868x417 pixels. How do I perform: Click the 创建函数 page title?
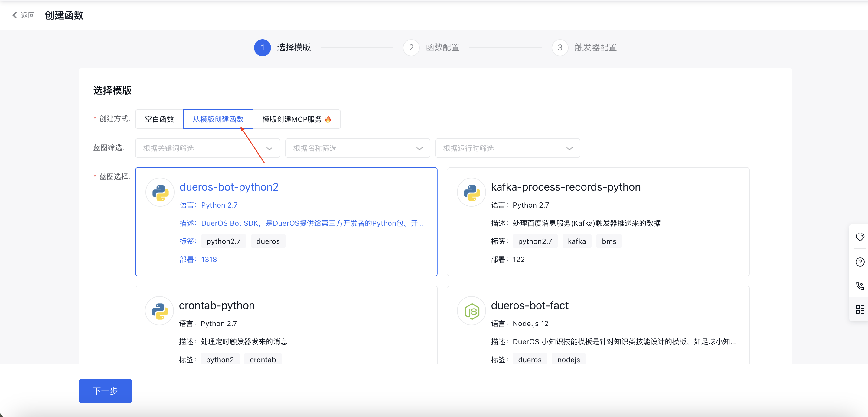[64, 15]
